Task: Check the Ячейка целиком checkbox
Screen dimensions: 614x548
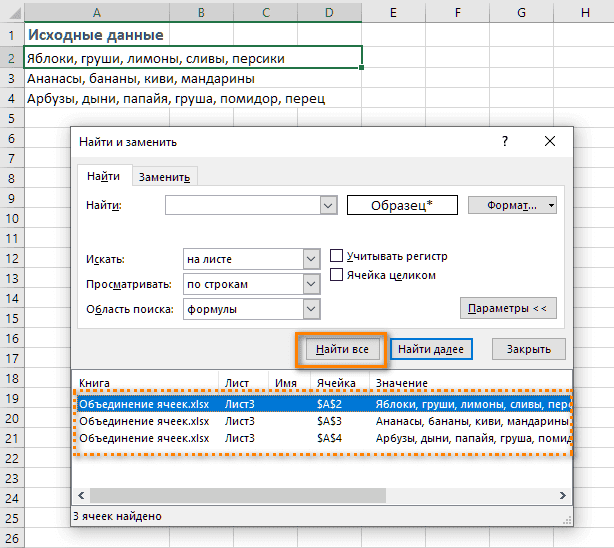Action: (x=337, y=275)
